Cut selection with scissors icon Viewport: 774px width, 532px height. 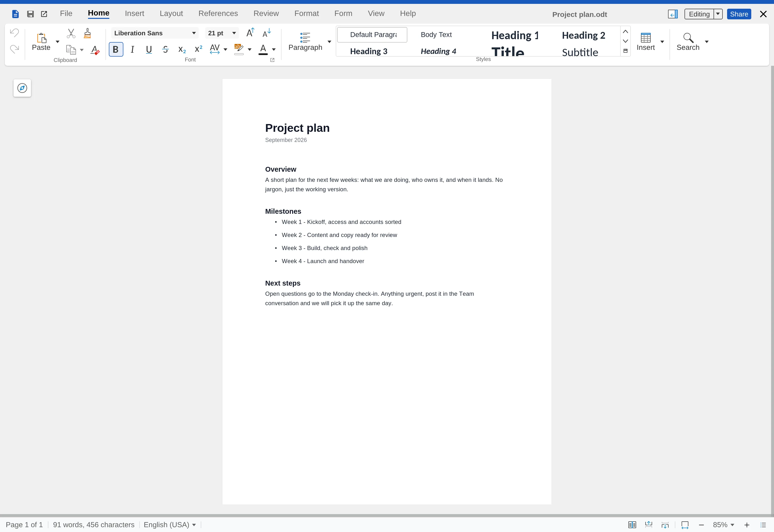tap(71, 33)
